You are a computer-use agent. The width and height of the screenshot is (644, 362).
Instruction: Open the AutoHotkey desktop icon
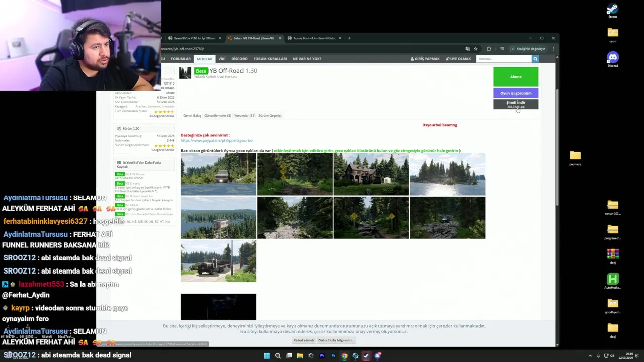click(612, 281)
